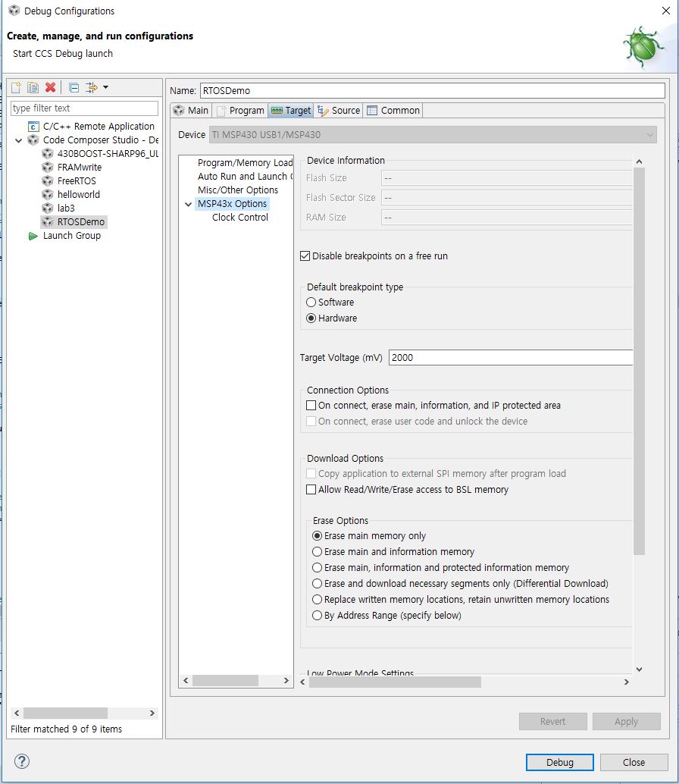679x784 pixels.
Task: Click the Close button
Action: pyautogui.click(x=634, y=762)
